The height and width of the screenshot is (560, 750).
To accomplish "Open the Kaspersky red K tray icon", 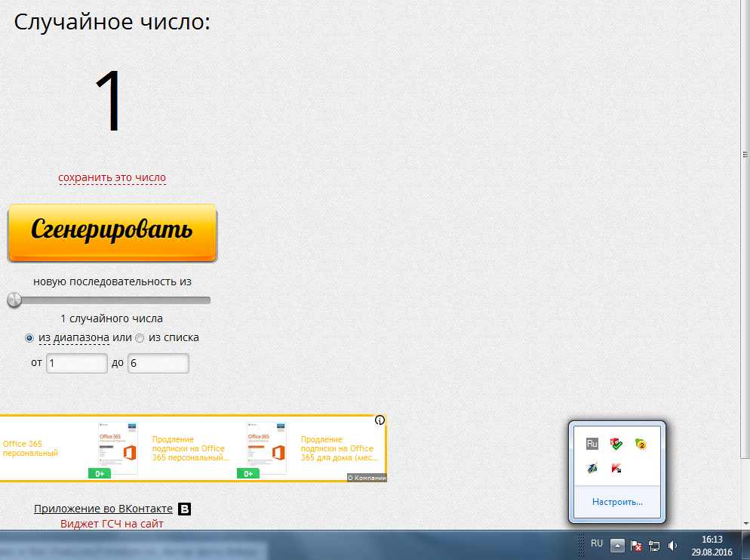I will pyautogui.click(x=616, y=468).
